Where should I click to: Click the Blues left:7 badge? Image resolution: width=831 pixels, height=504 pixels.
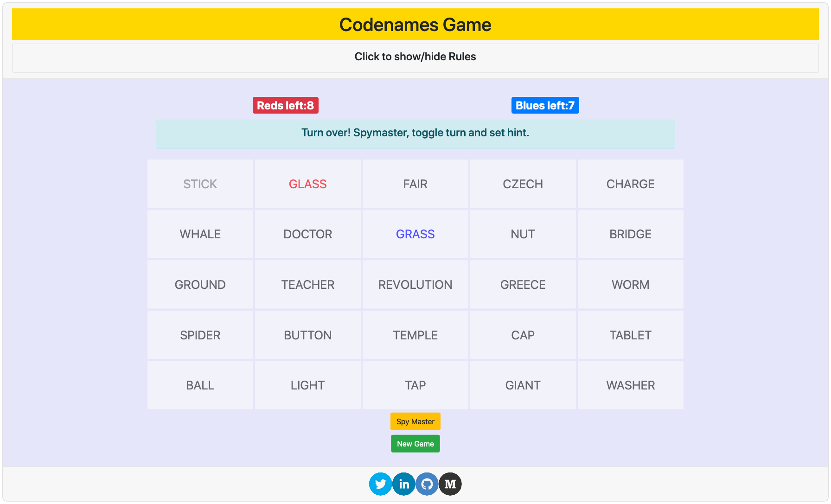click(545, 105)
